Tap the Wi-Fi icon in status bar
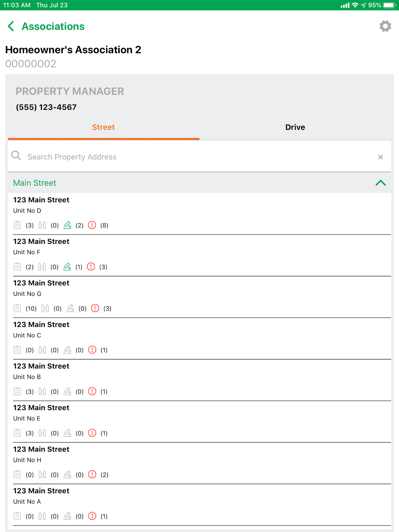 click(x=355, y=5)
